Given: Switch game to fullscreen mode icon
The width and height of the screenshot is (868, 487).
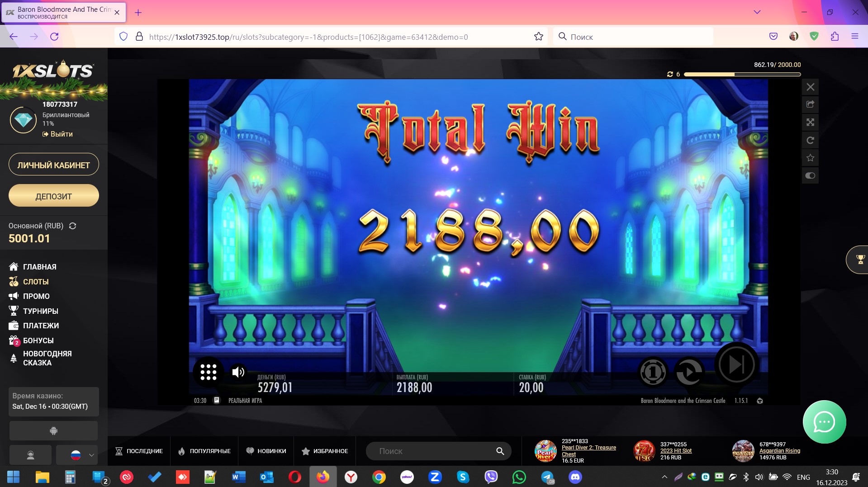Looking at the screenshot, I should tap(810, 122).
